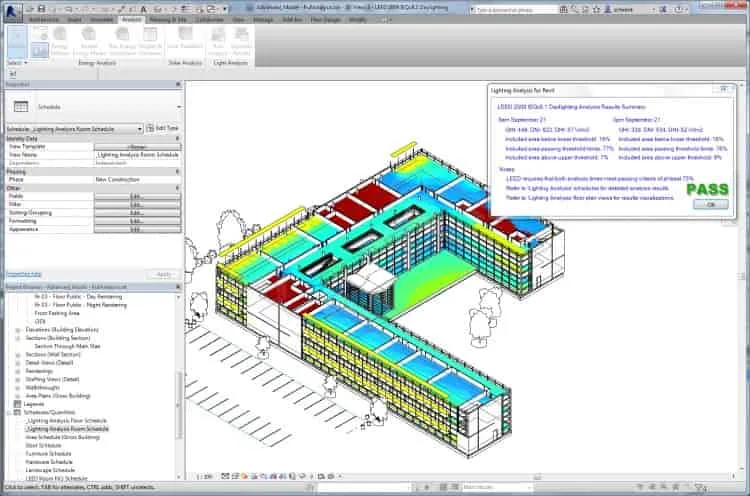Select Furniture Schedule in Project Browser
The height and width of the screenshot is (496, 750).
(x=48, y=453)
